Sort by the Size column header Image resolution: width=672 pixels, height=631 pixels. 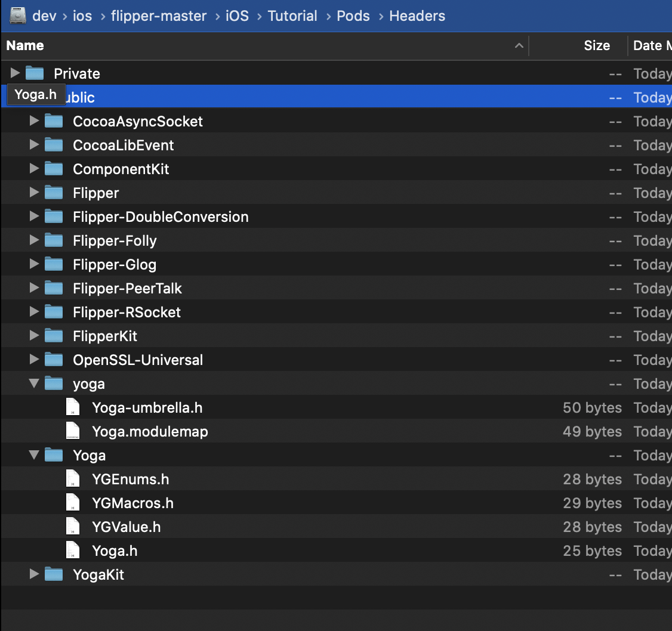597,45
